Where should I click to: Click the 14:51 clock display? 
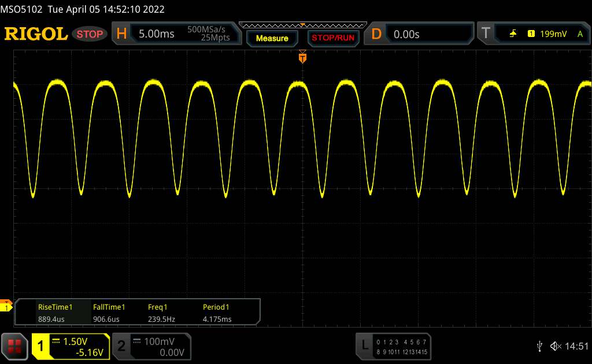[x=576, y=346]
